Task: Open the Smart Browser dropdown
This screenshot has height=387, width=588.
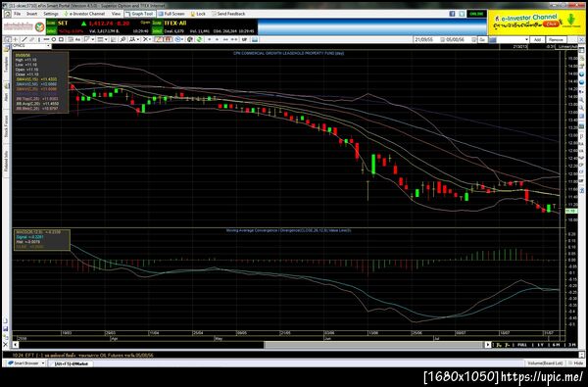Action: [x=43, y=363]
